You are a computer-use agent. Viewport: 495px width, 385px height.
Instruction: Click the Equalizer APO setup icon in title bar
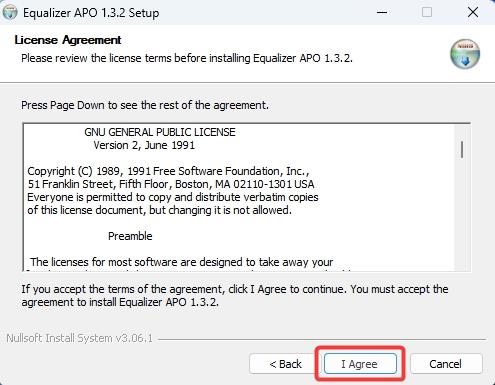click(10, 13)
